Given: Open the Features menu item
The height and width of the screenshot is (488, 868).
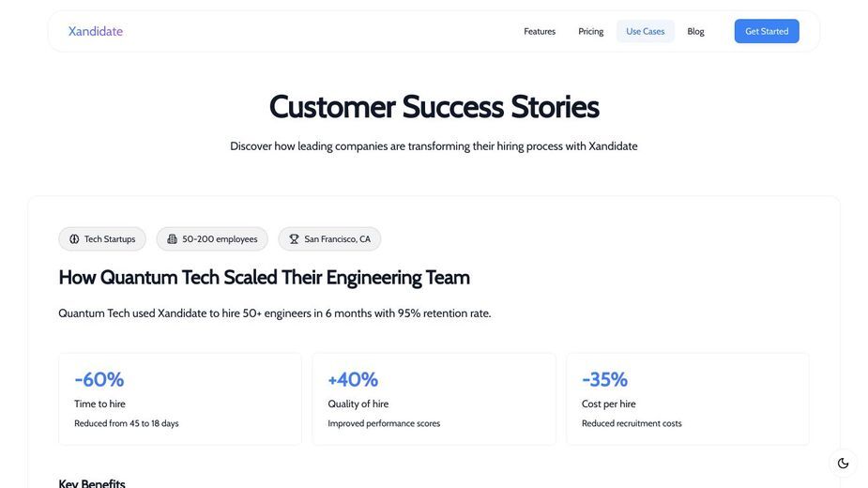Looking at the screenshot, I should (x=540, y=31).
